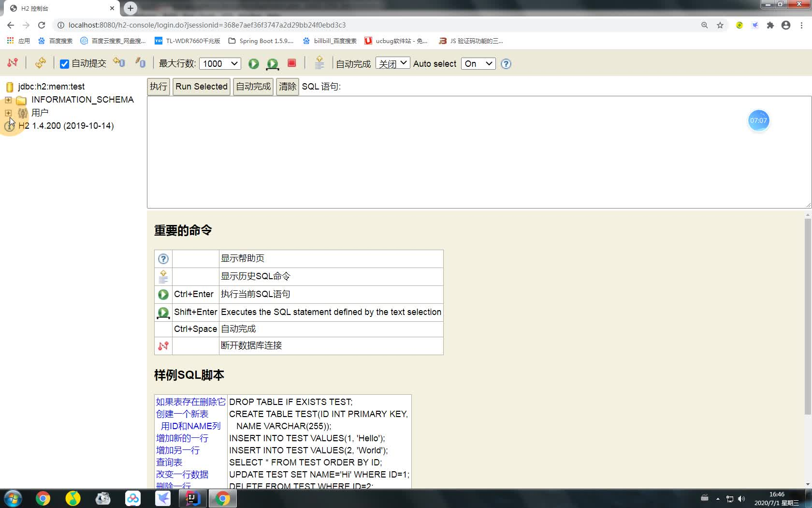Click the Run Selected toolbar icon
The width and height of the screenshot is (812, 508).
(273, 63)
